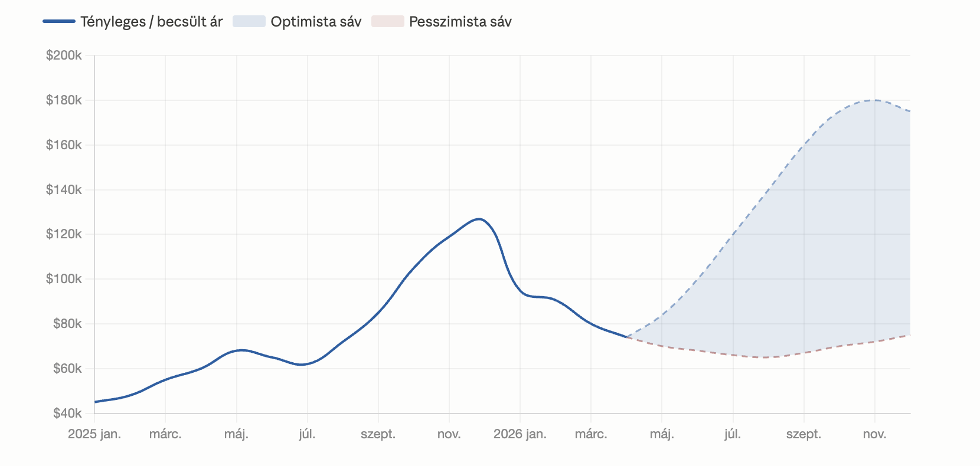Toggle the Tényleges / becsült ár legend label
The image size is (980, 466).
point(151,22)
